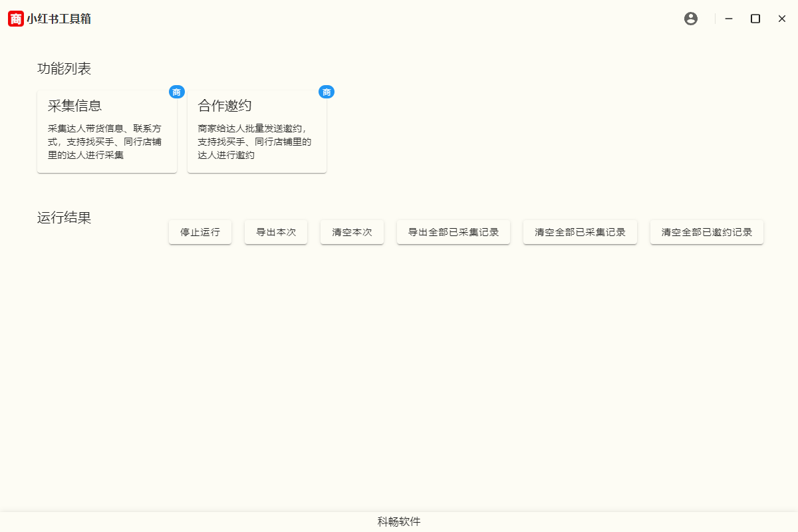This screenshot has width=798, height=532.
Task: Click 导出全部已采集记录 button
Action: click(454, 232)
